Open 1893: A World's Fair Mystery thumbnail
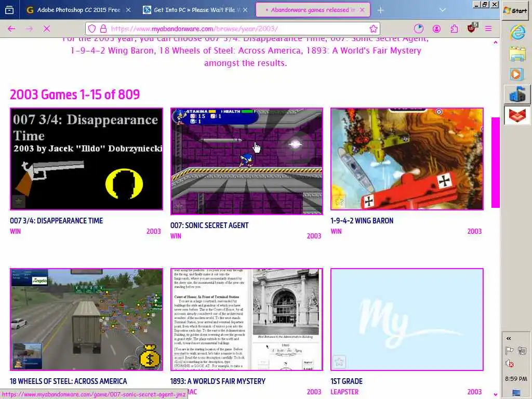The image size is (532, 399). [x=247, y=320]
